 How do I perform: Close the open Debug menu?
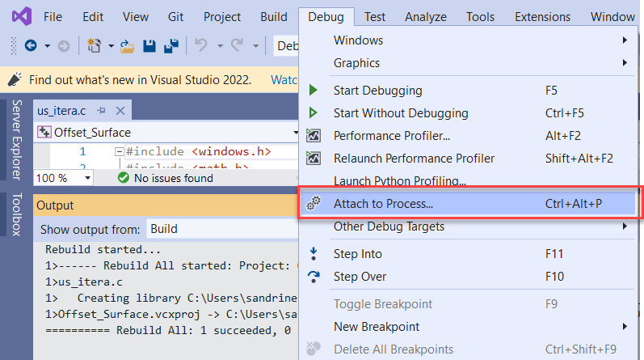click(x=326, y=17)
